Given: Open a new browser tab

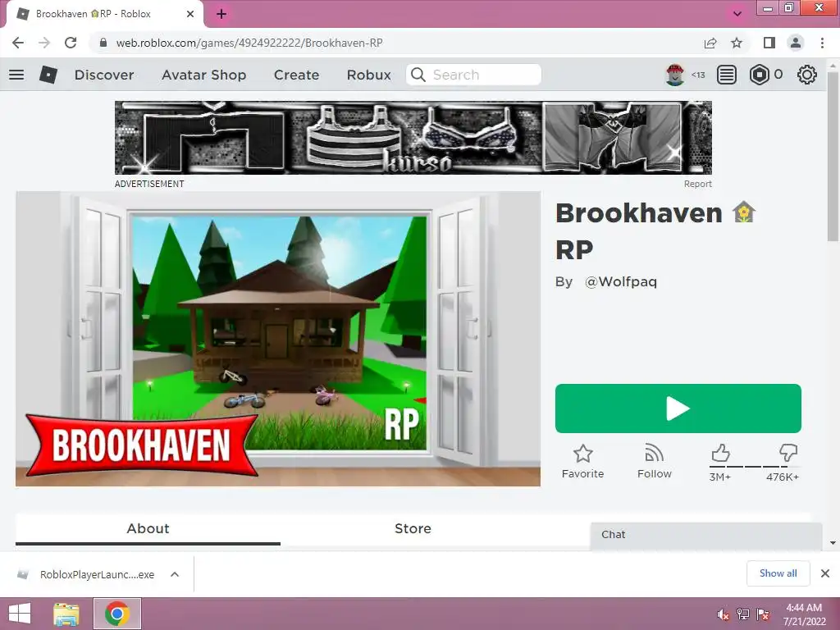Looking at the screenshot, I should (221, 14).
